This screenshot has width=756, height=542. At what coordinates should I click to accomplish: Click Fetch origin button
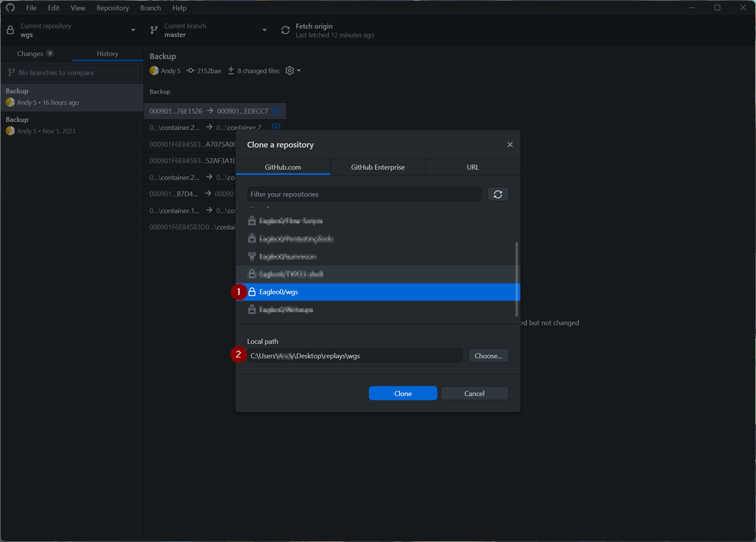[341, 30]
